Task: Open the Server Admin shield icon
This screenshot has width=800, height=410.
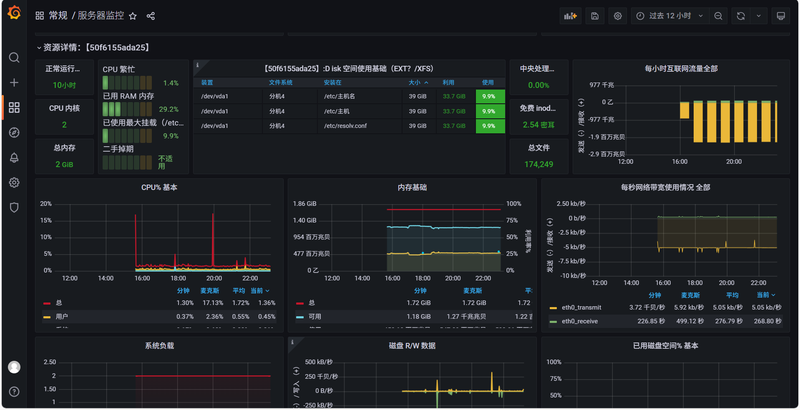Action: click(14, 207)
